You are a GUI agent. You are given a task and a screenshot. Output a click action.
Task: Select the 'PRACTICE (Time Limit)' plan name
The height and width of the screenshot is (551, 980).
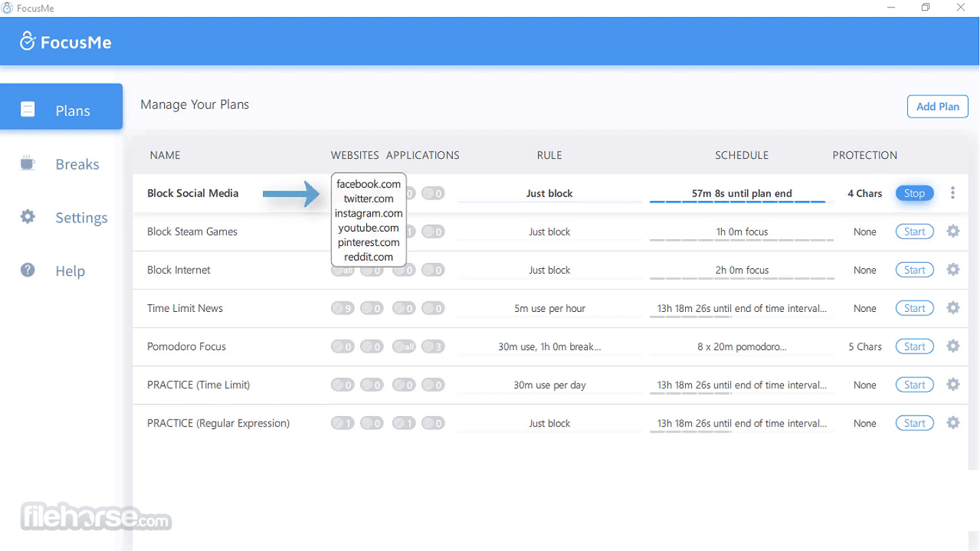pos(198,385)
